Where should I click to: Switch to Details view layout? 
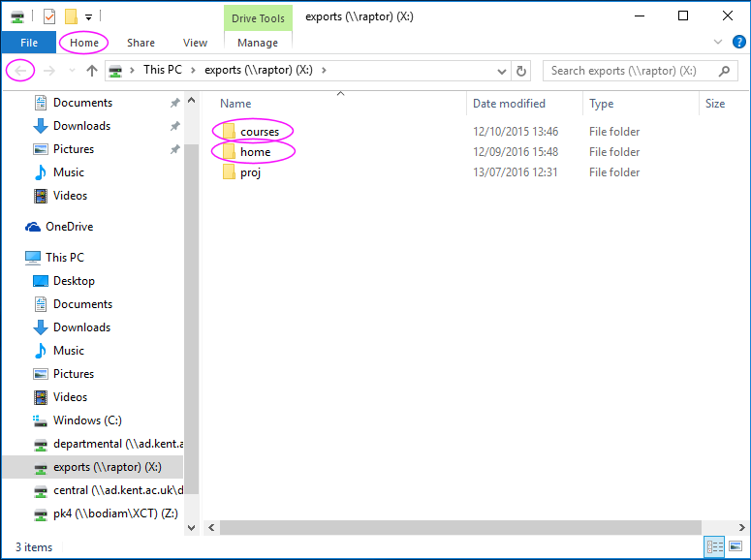click(x=714, y=546)
